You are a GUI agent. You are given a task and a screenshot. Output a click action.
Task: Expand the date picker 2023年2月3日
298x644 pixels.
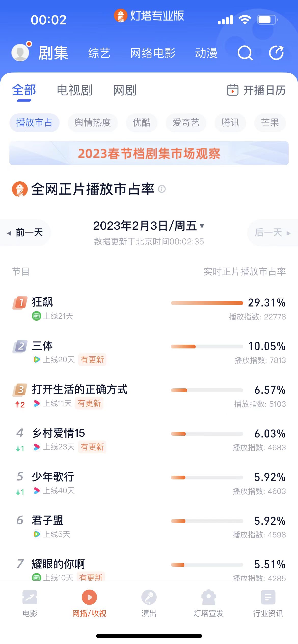[148, 226]
